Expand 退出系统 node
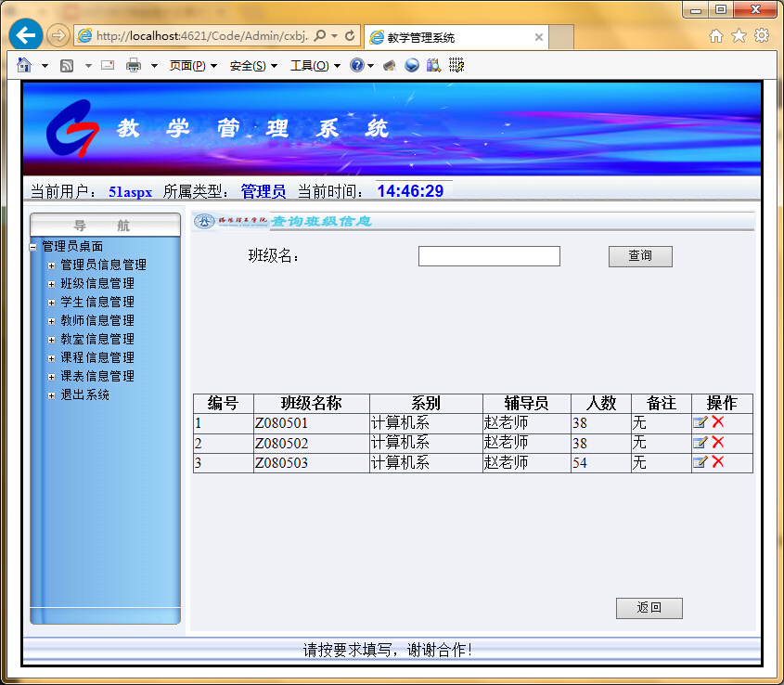 [x=52, y=395]
